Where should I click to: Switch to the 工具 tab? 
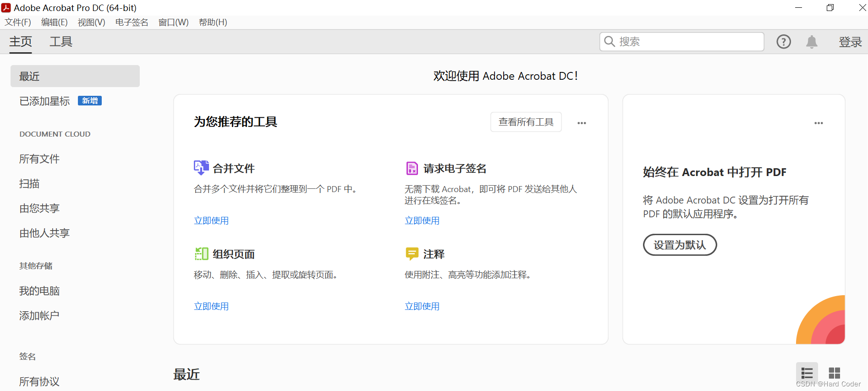coord(61,42)
